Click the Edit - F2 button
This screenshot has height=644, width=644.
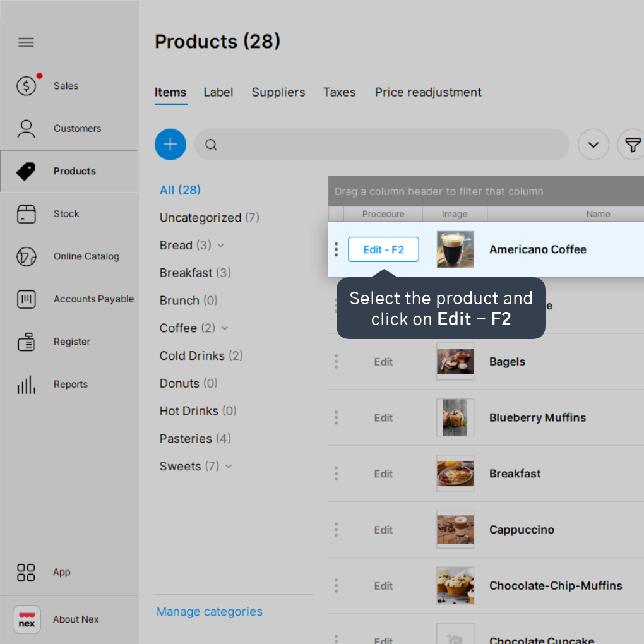pos(384,249)
